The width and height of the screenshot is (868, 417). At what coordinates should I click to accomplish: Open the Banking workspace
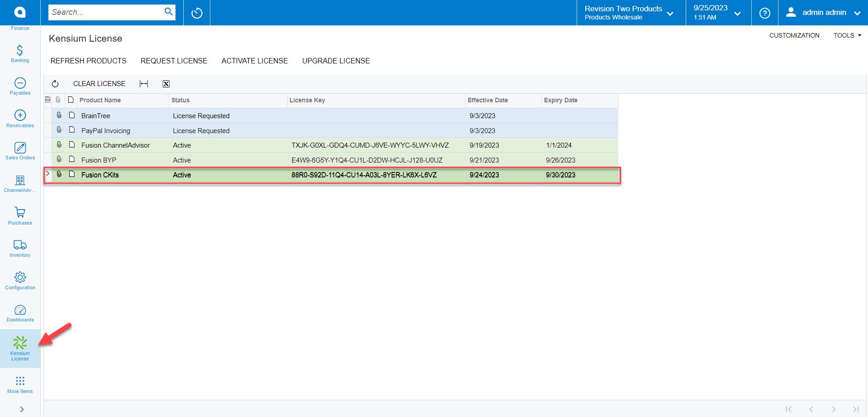pos(20,53)
